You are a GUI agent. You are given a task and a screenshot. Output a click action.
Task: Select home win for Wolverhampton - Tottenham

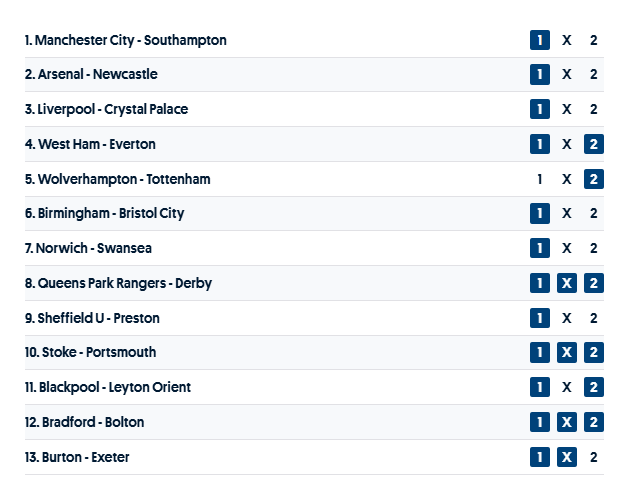pos(540,179)
